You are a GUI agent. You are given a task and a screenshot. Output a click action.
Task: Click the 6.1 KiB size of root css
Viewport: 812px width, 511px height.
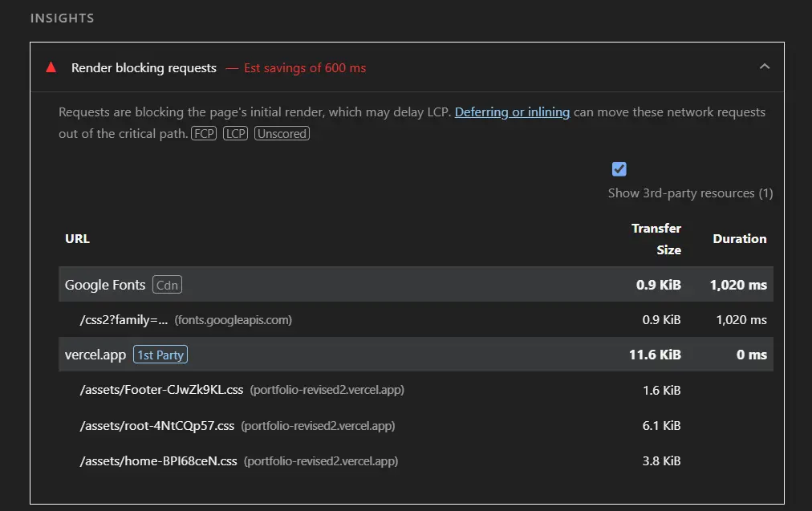661,426
